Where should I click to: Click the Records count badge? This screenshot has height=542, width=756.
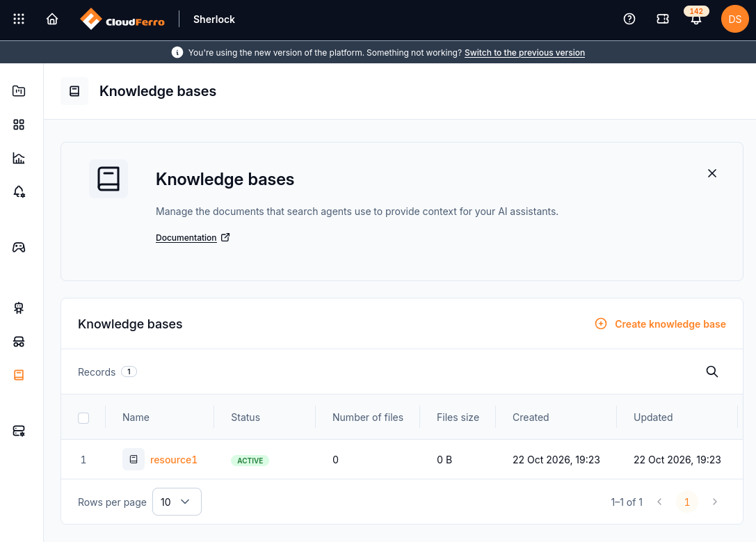129,372
